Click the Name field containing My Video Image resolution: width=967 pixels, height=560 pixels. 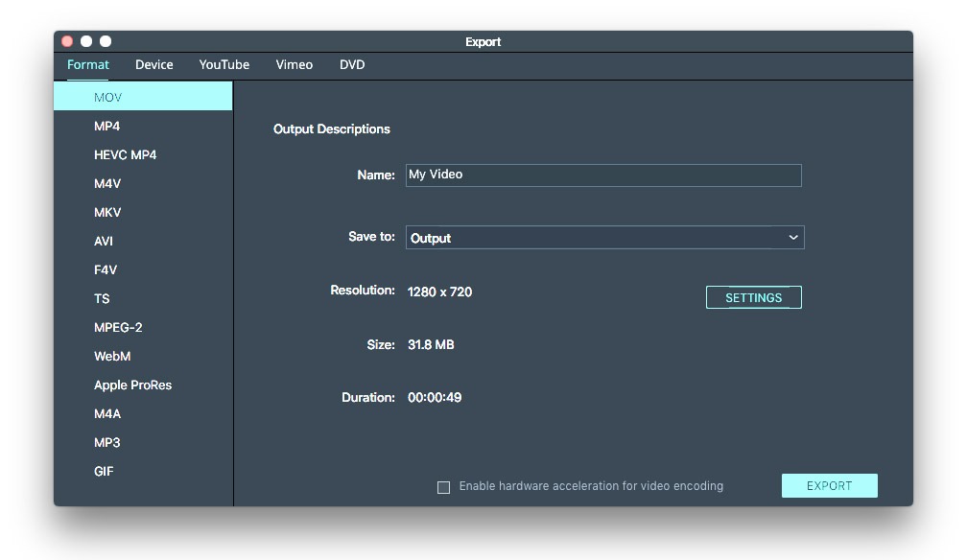(603, 175)
